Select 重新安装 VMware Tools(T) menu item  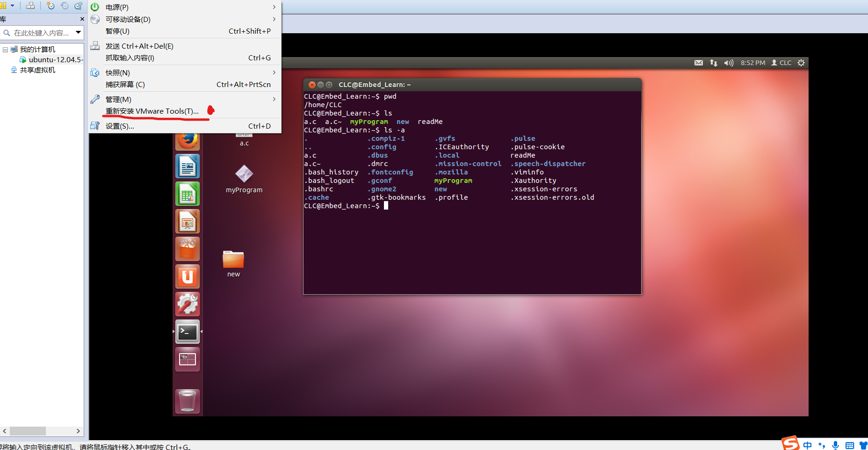click(x=151, y=111)
